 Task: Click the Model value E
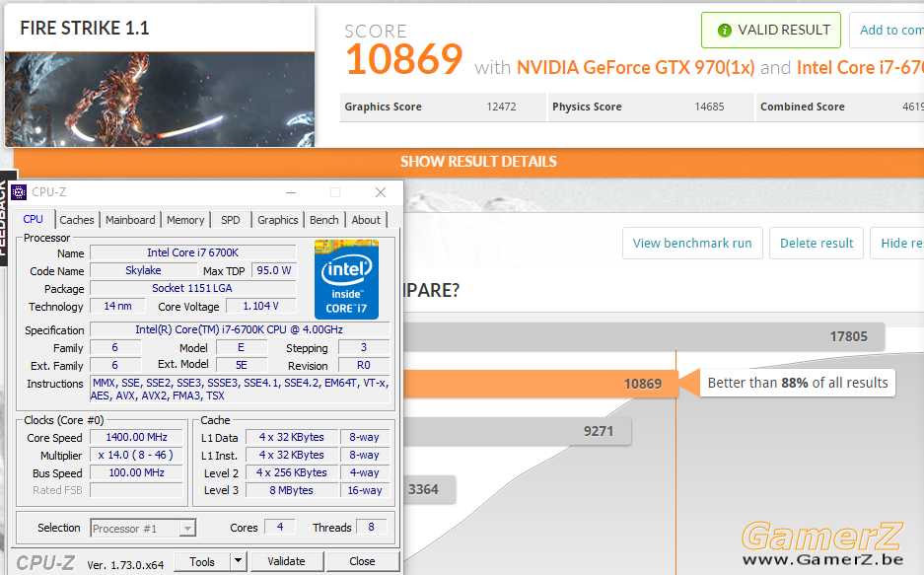(x=242, y=347)
